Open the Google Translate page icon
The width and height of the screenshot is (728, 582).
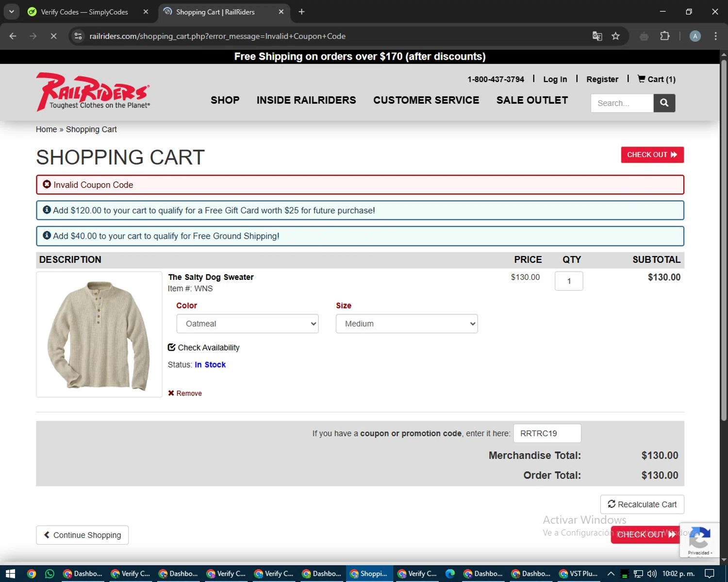click(x=597, y=36)
